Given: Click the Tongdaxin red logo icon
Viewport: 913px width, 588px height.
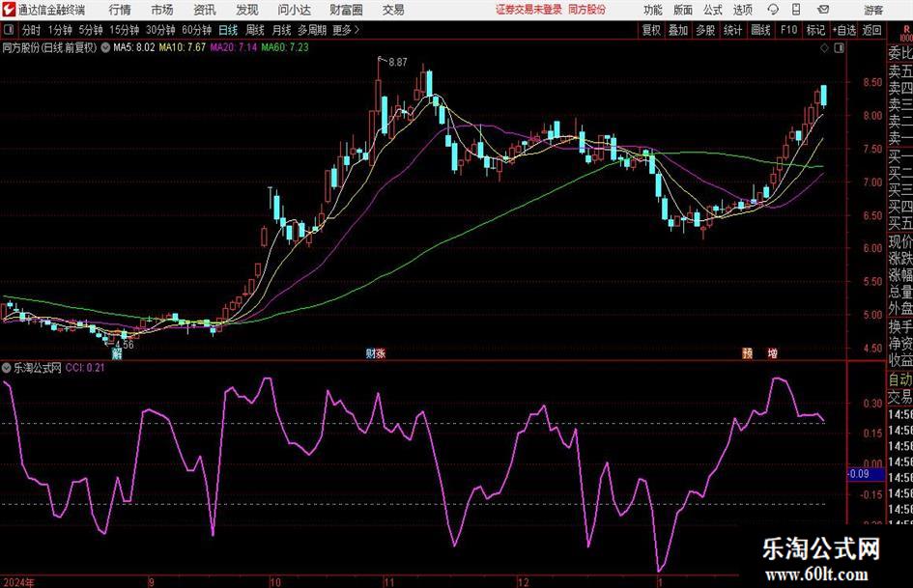Looking at the screenshot, I should click(x=8, y=10).
